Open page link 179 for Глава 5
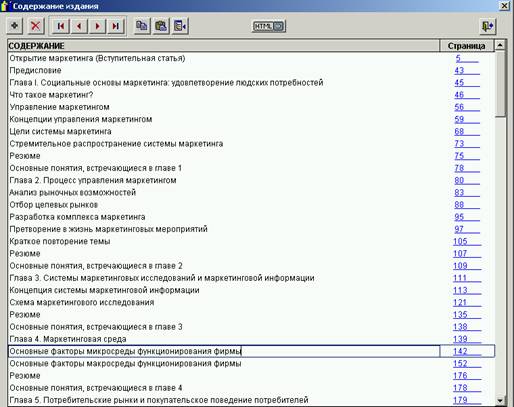Viewport: 514px width, 407px height. (460, 400)
